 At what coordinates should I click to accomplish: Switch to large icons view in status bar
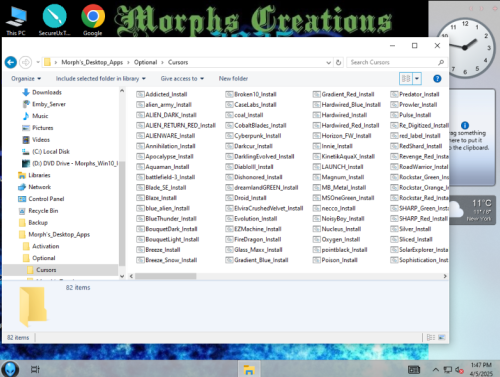point(442,337)
